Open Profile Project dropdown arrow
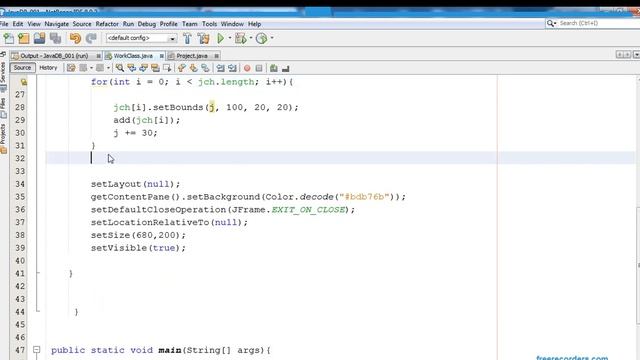640x360 pixels. [272, 38]
